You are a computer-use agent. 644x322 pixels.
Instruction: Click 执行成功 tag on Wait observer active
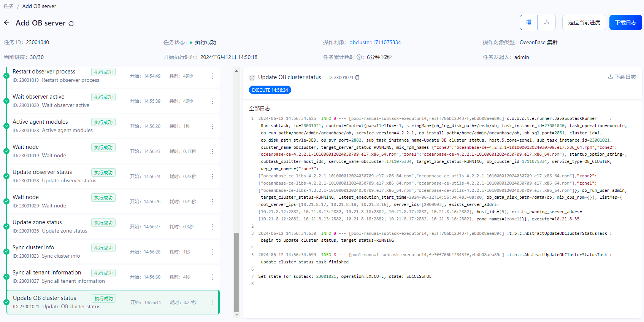tap(103, 97)
